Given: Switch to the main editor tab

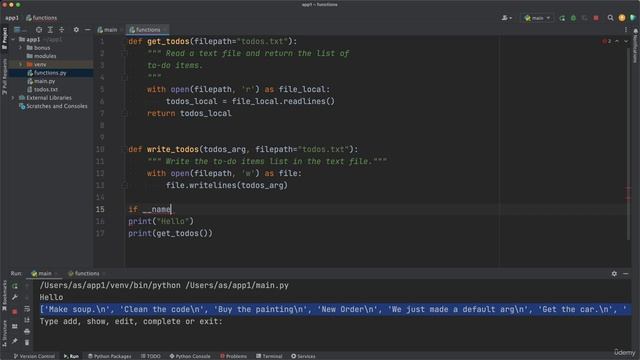Looking at the screenshot, I should (107, 30).
